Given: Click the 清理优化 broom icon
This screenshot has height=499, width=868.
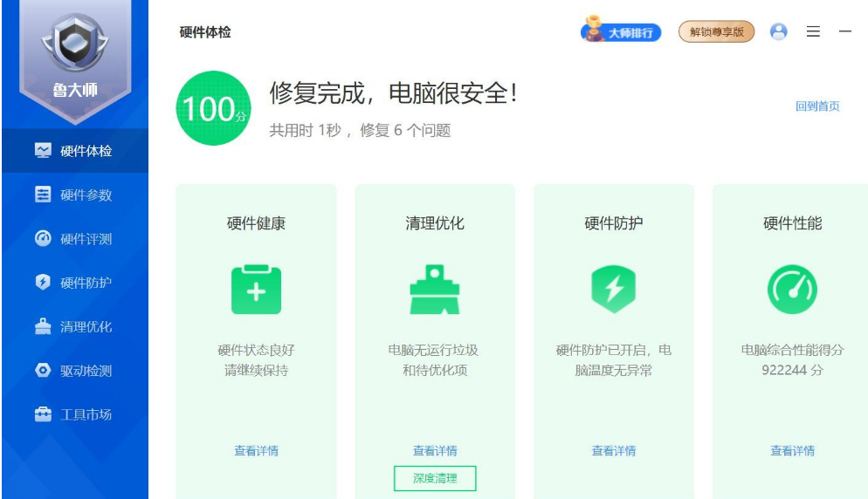Looking at the screenshot, I should tap(435, 290).
